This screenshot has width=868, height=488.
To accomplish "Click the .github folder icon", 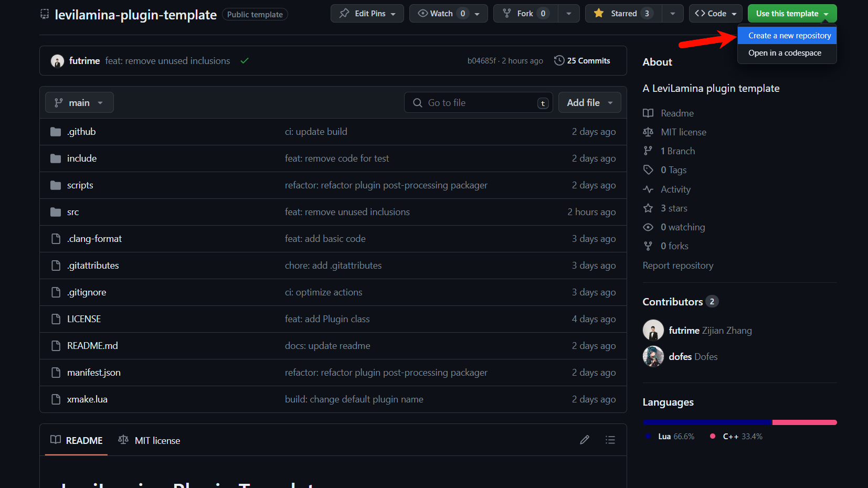I will point(56,132).
